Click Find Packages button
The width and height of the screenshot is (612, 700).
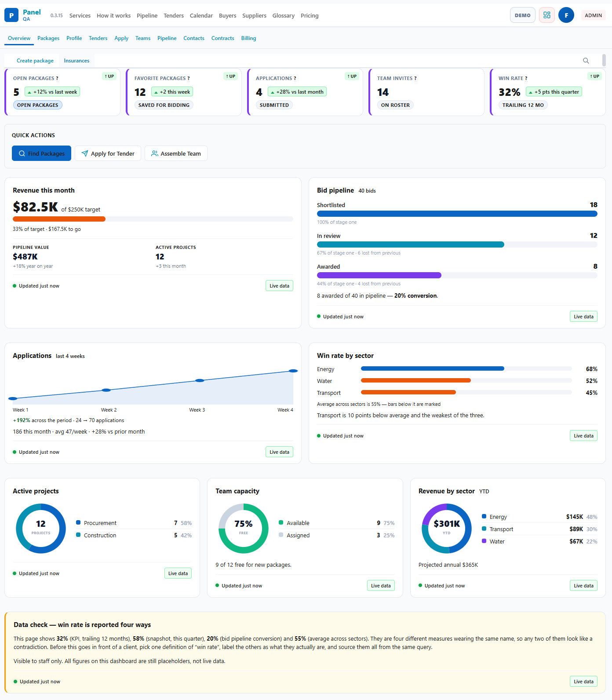[x=41, y=153]
